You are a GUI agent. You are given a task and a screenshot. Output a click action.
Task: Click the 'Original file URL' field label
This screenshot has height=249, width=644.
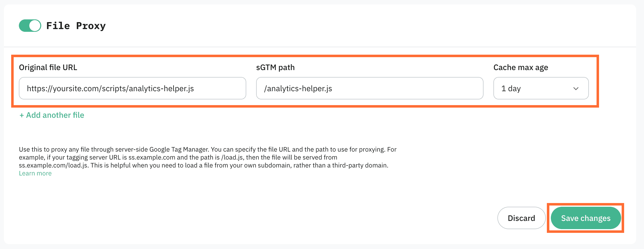(48, 68)
